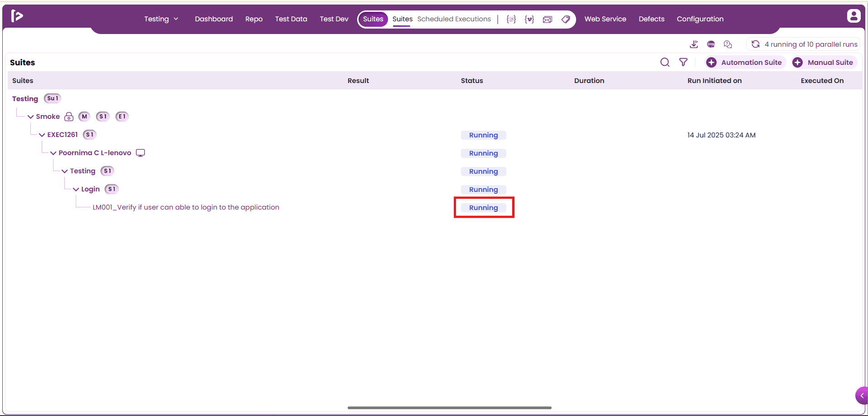The image size is (868, 416).
Task: Go to the Dashboard menu
Action: 214,19
